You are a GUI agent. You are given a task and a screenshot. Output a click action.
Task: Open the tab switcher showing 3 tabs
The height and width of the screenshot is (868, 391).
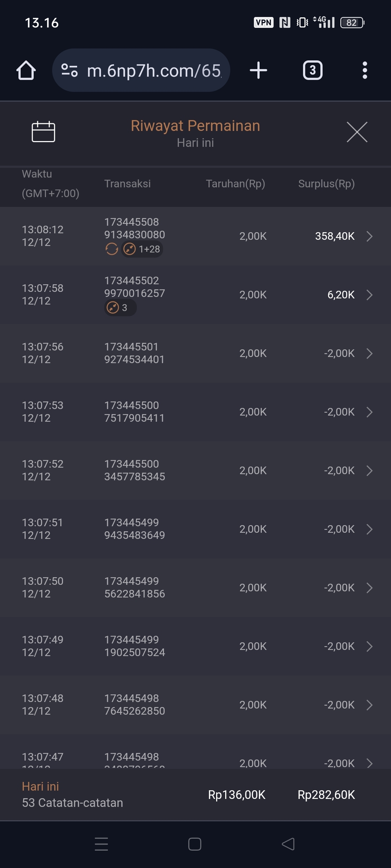pos(312,70)
